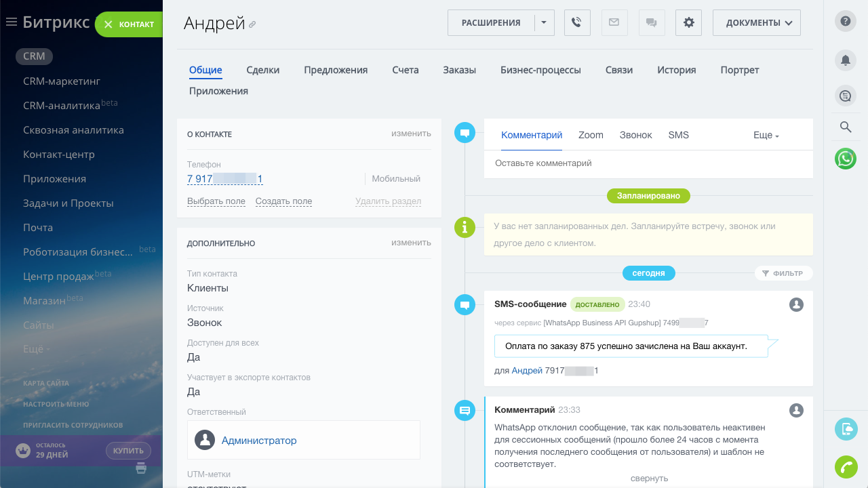This screenshot has height=488, width=868.
Task: Open the blue device sync round icon
Action: coord(846,429)
